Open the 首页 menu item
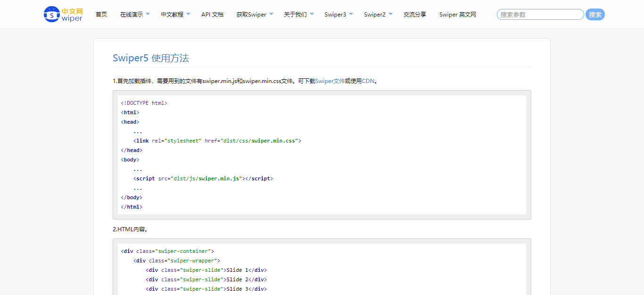The width and height of the screenshot is (644, 295). pyautogui.click(x=101, y=15)
